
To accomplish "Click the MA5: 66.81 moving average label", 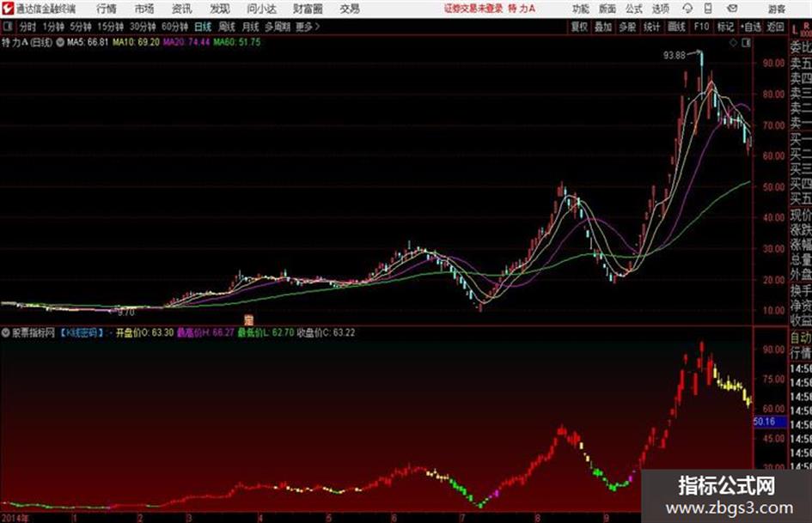I will (x=88, y=42).
